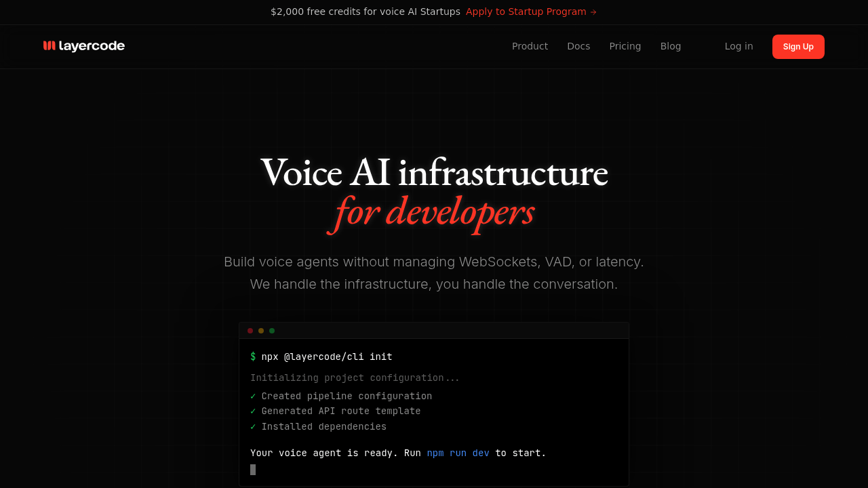868x488 pixels.
Task: Click the 'npm run dev' command text
Action: (x=458, y=453)
